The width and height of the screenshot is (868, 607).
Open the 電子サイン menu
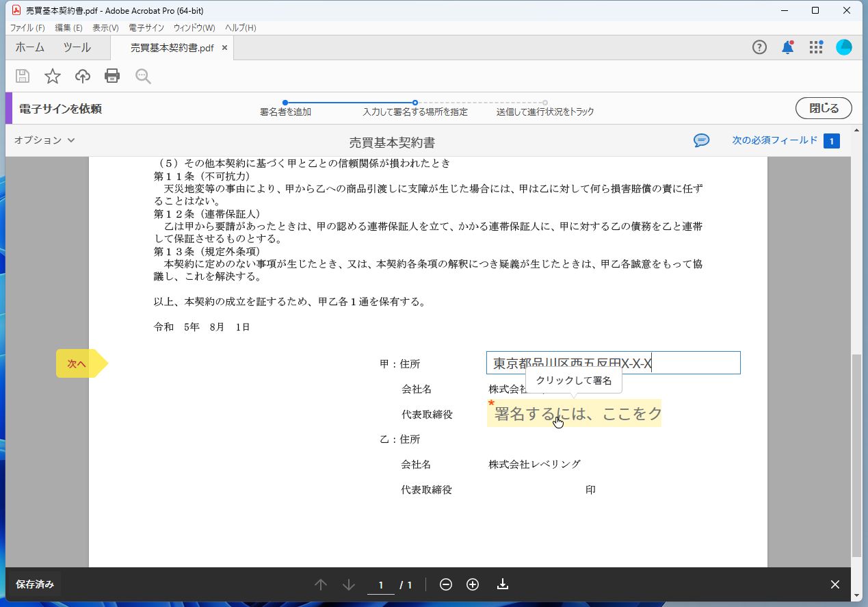(146, 27)
